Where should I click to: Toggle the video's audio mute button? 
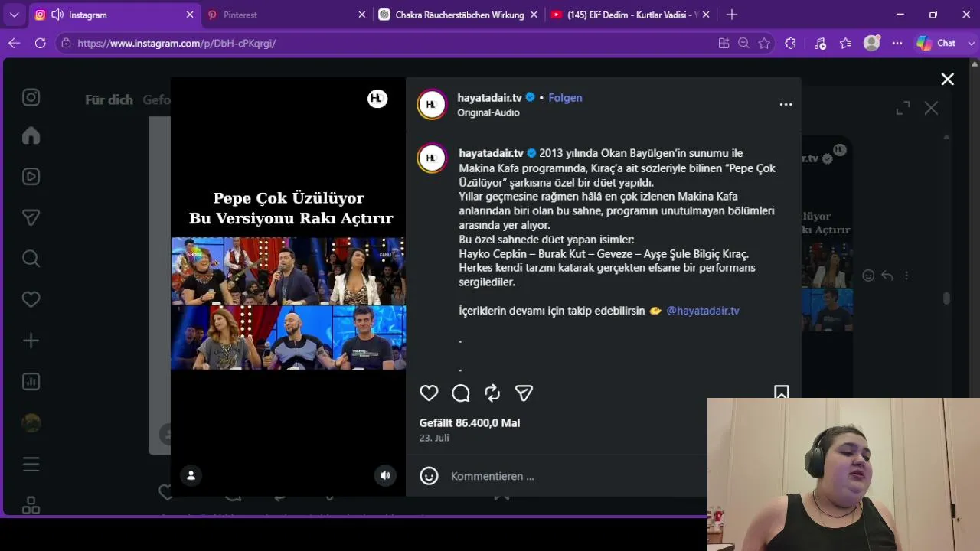(385, 475)
